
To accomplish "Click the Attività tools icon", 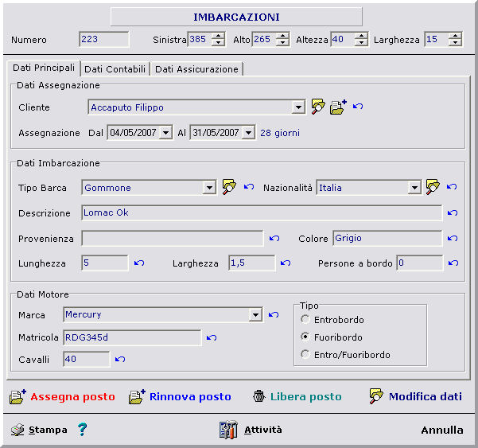I will (228, 430).
